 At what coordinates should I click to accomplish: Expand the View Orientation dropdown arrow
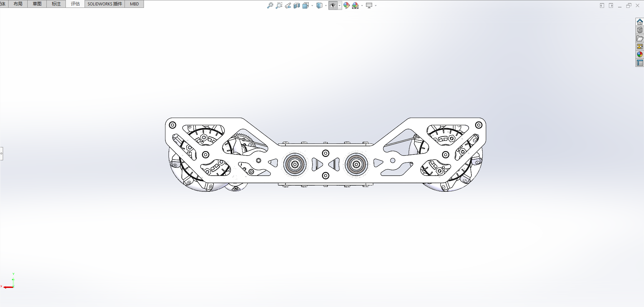tap(312, 5)
